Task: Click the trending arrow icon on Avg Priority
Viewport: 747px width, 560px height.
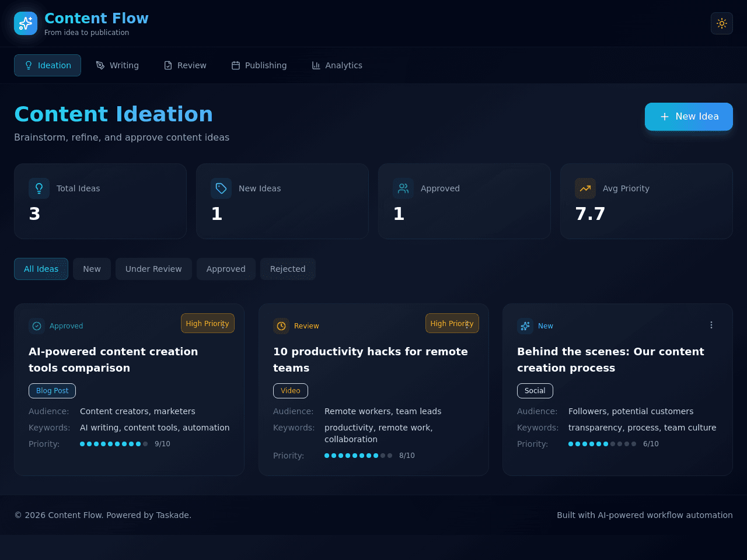Action: point(585,188)
